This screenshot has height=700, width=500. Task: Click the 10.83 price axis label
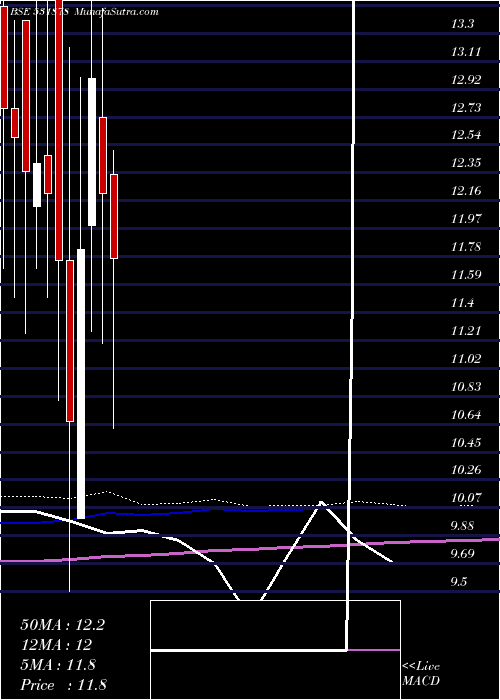click(466, 387)
